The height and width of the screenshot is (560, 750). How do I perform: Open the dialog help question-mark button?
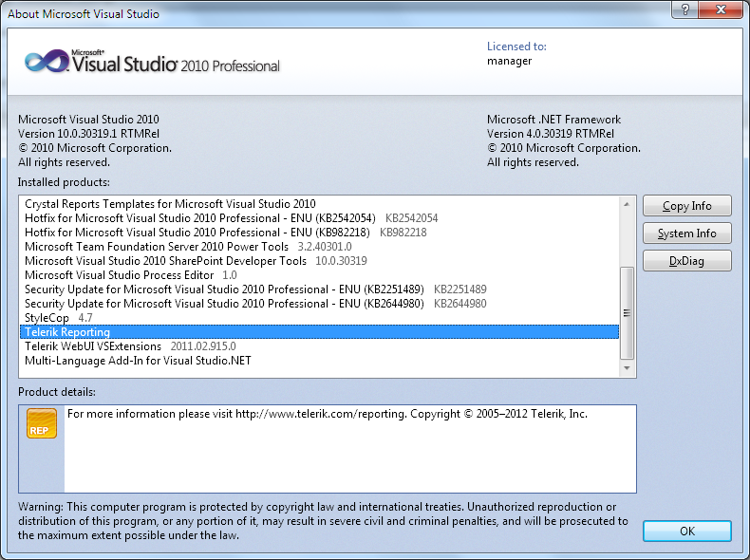[x=684, y=9]
